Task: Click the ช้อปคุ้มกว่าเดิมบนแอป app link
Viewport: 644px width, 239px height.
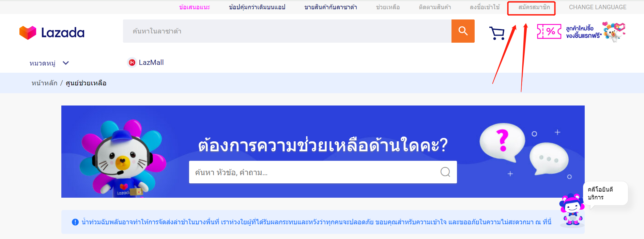Action: tap(257, 7)
